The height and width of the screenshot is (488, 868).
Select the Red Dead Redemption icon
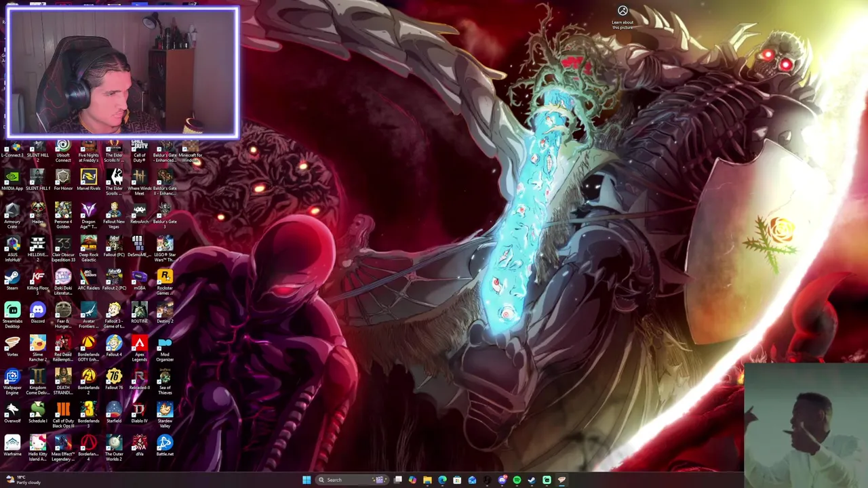63,350
